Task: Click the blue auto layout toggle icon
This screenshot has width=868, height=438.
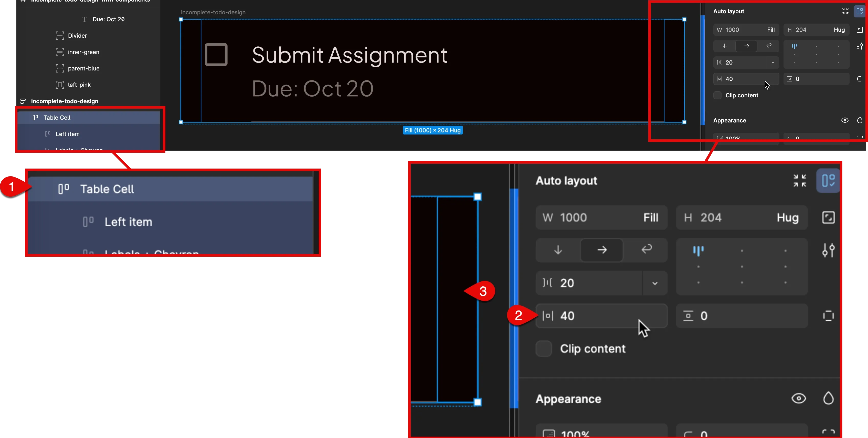Action: (828, 181)
